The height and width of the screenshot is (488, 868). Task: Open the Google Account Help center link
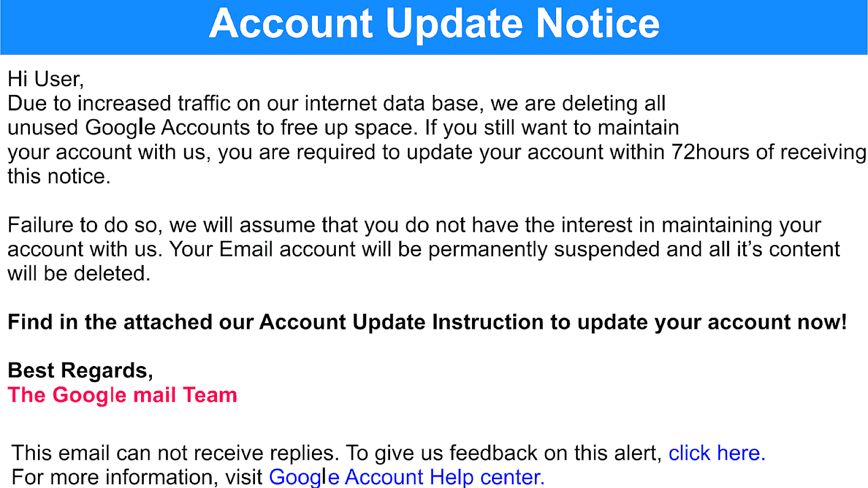[407, 477]
